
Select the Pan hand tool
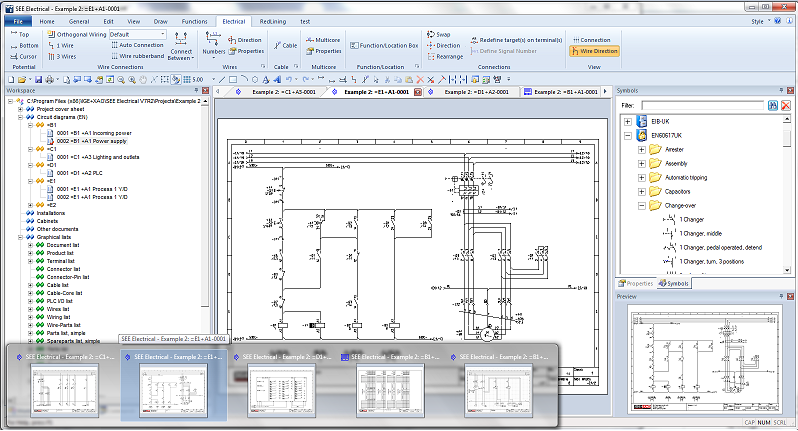pyautogui.click(x=143, y=79)
